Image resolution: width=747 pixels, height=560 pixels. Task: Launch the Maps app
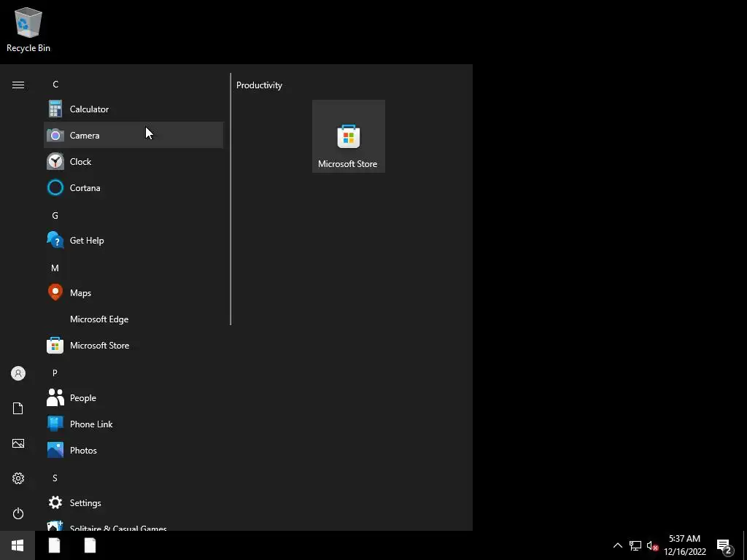click(133, 293)
